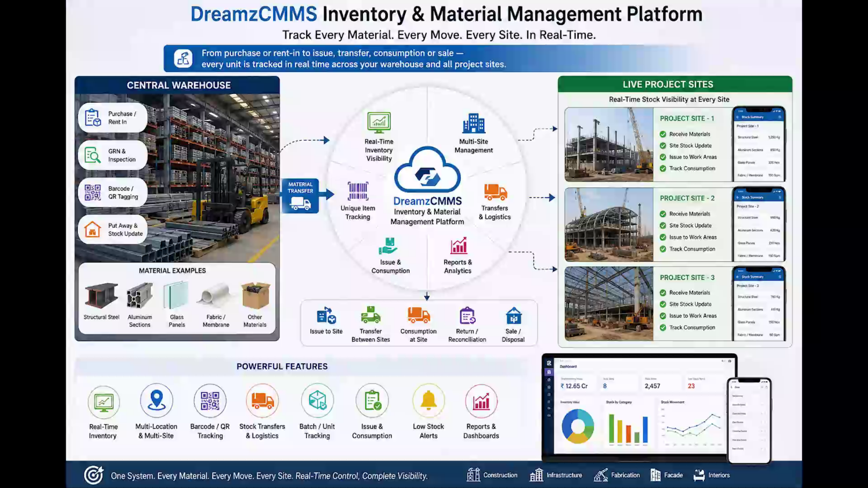Click the Construction icon in the footer
The image size is (868, 488).
[473, 475]
